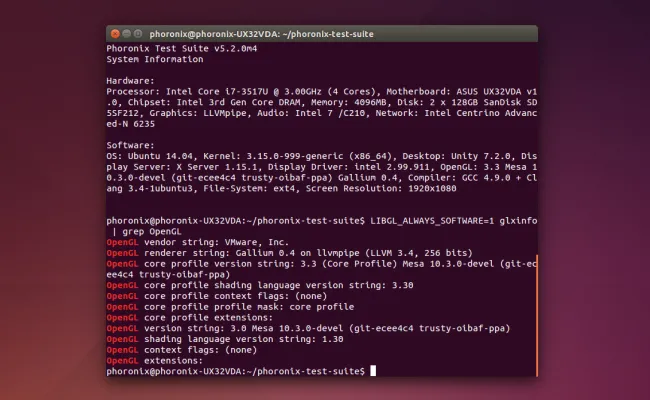Image resolution: width=650 pixels, height=400 pixels.
Task: Click the cursor block at the prompt
Action: [x=373, y=371]
